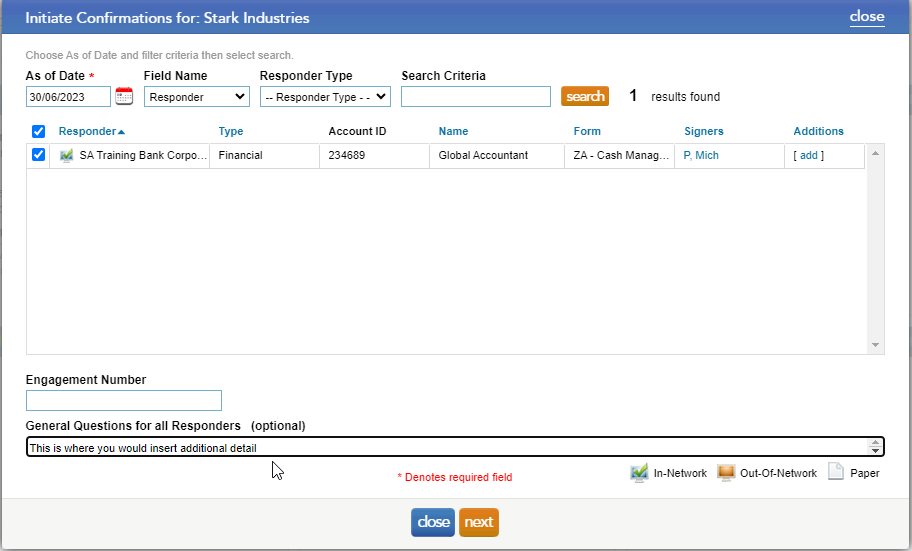Click the Additions column header
Image resolution: width=912 pixels, height=551 pixels.
tap(818, 131)
